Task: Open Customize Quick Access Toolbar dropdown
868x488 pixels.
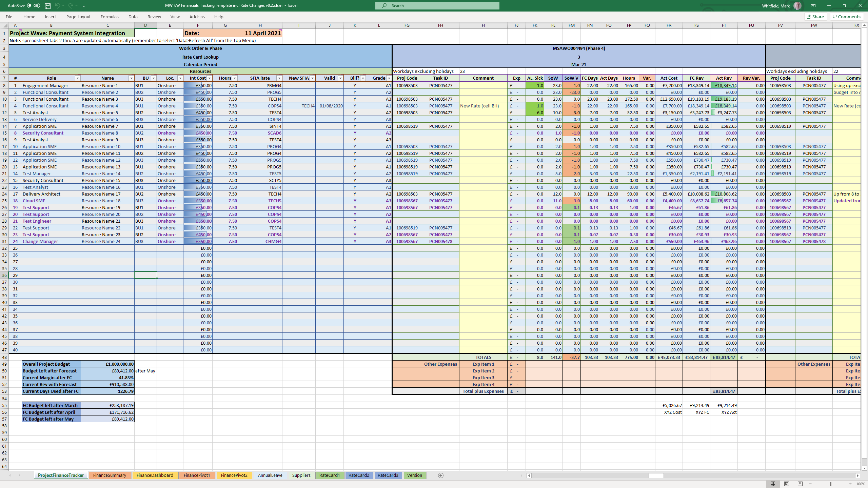Action: pos(84,6)
